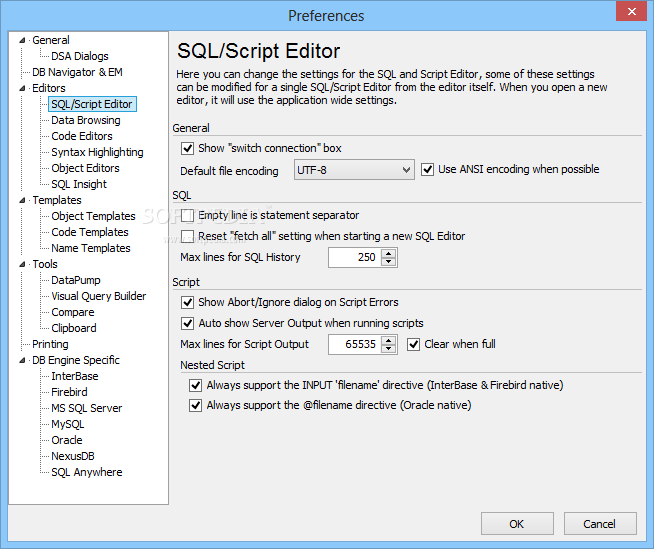Increase Max lines for SQL History
Image resolution: width=654 pixels, height=549 pixels.
(x=388, y=253)
